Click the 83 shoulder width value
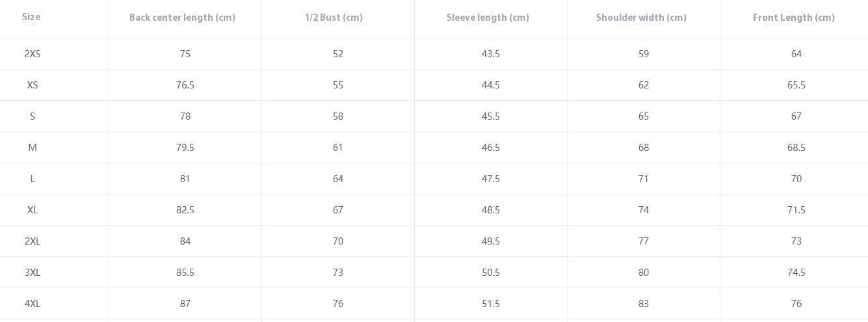868x322 pixels. [644, 304]
